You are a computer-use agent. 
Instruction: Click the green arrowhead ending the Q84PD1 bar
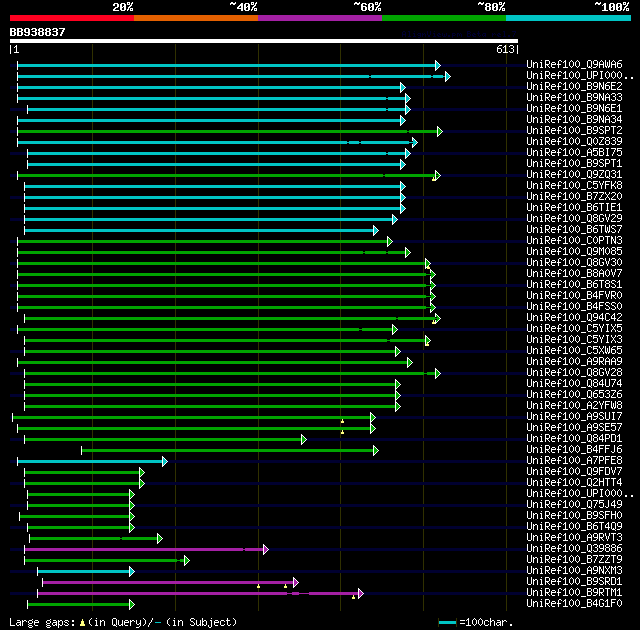[x=304, y=439]
